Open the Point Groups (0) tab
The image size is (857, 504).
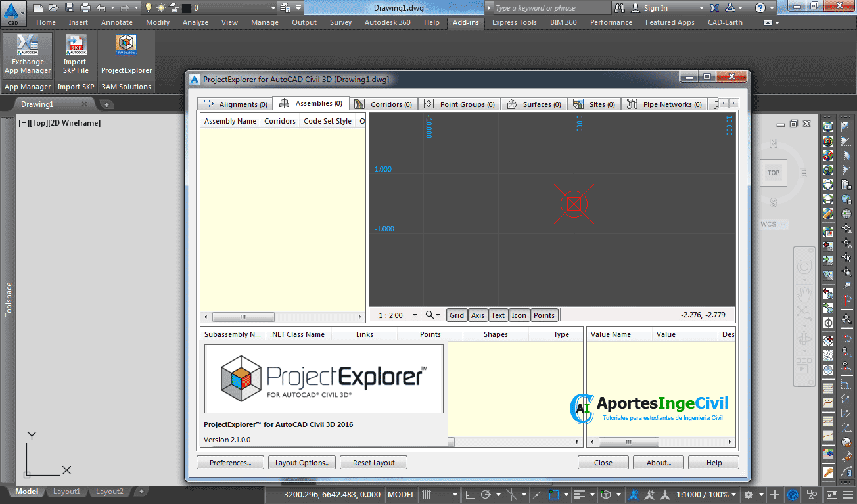tap(459, 104)
